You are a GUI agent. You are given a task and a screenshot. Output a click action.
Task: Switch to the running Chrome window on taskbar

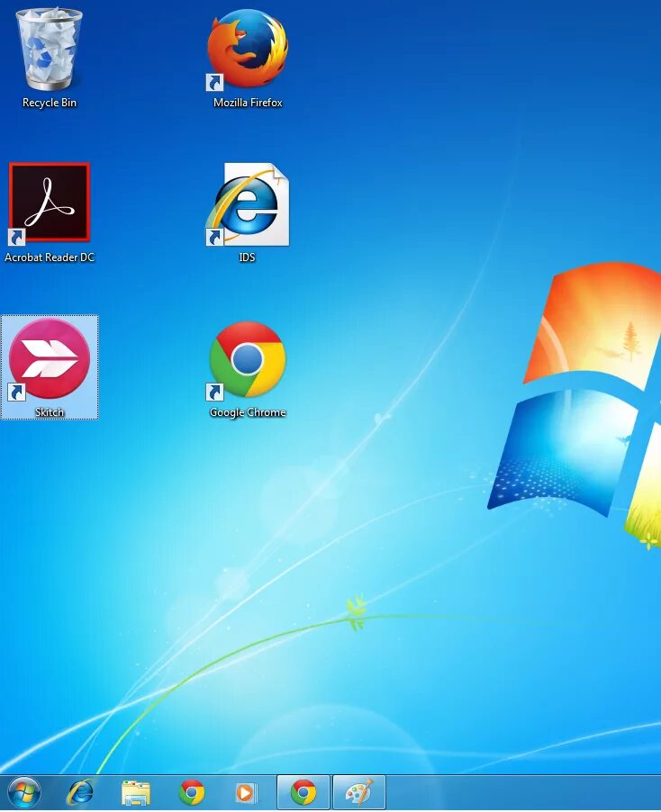303,793
